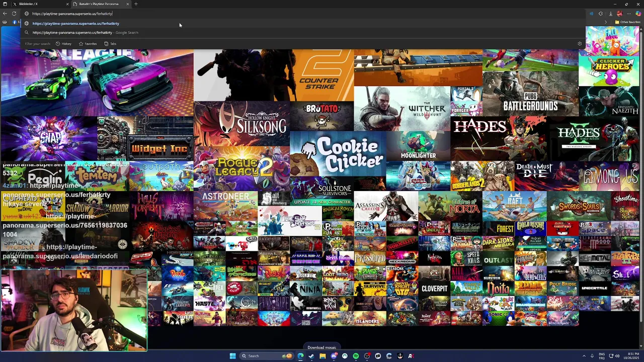Open taskbar clock showing 8:31 PM
This screenshot has width=644, height=362.
(x=630, y=356)
